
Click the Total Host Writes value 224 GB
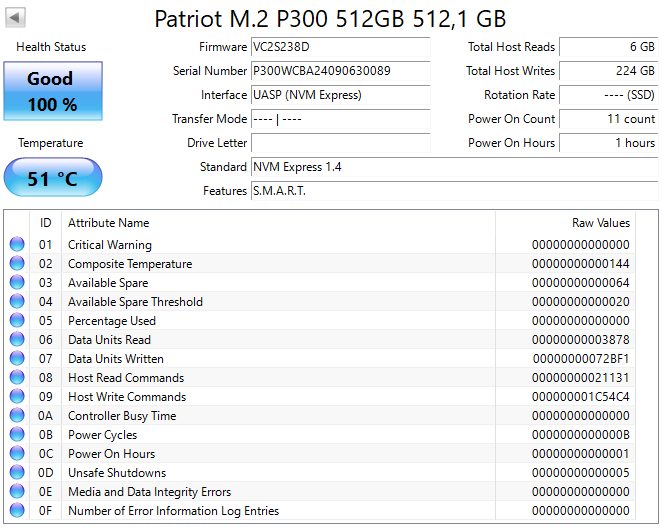(609, 71)
